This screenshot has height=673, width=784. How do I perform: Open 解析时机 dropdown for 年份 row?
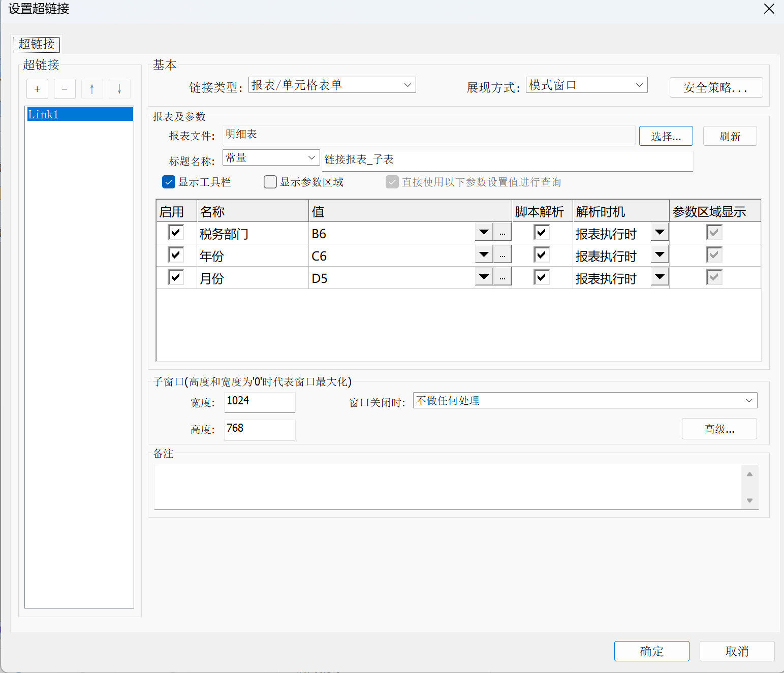660,255
